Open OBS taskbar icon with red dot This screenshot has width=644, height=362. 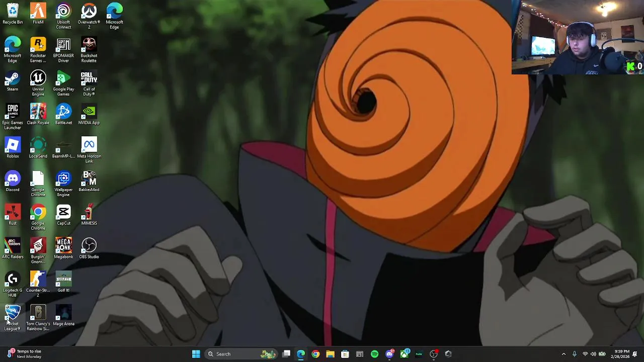(434, 354)
